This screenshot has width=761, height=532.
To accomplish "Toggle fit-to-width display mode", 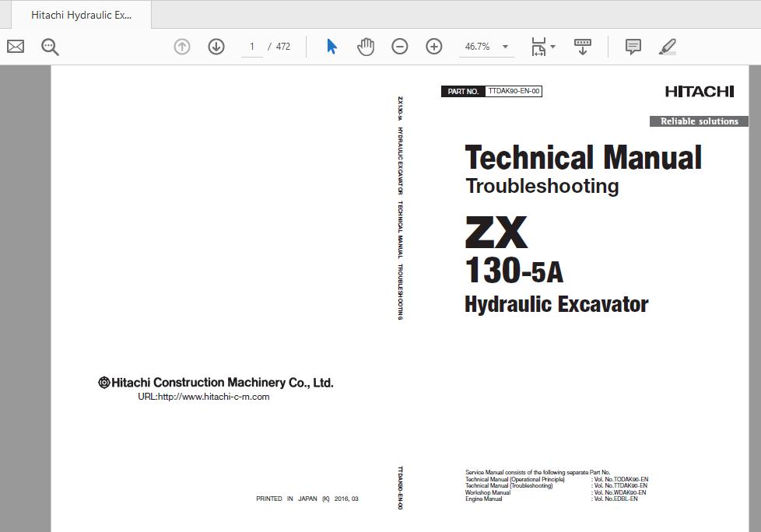I will coord(538,47).
